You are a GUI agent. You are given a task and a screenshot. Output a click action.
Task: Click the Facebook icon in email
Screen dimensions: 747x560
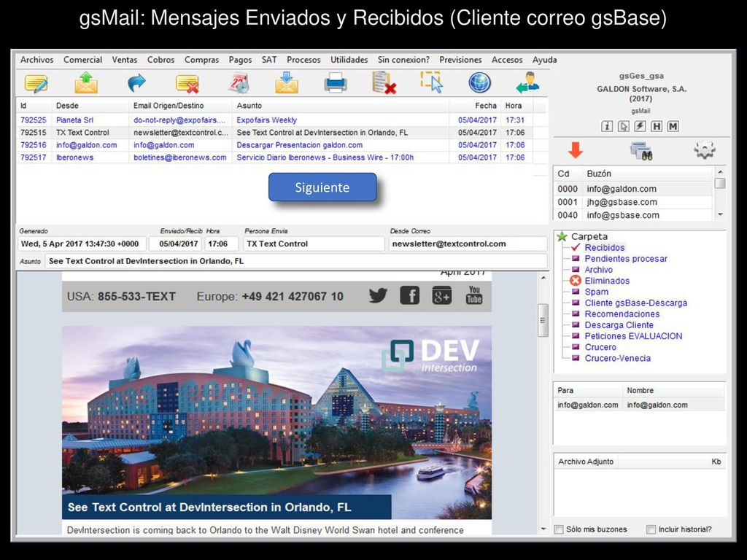click(410, 296)
